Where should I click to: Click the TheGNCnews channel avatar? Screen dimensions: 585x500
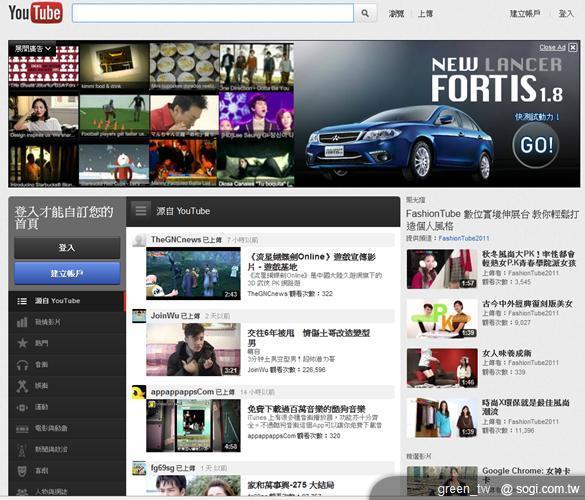(x=139, y=240)
